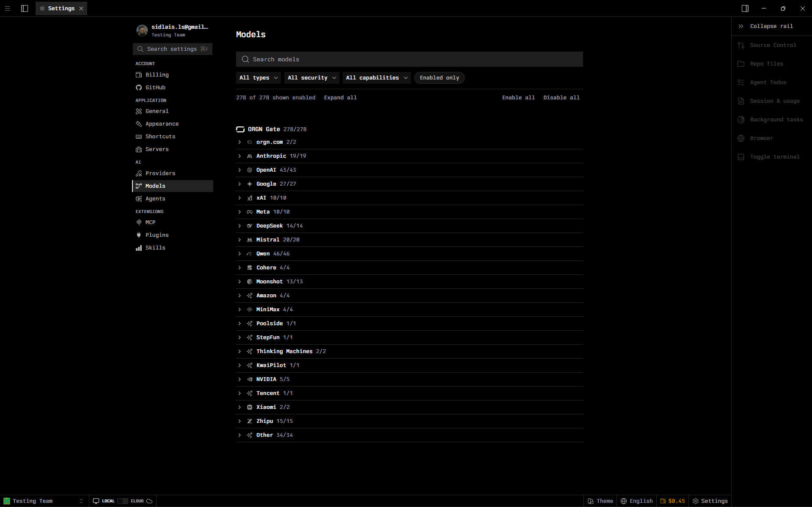The height and width of the screenshot is (507, 812).
Task: Open Repo files folder icon
Action: coord(741,64)
